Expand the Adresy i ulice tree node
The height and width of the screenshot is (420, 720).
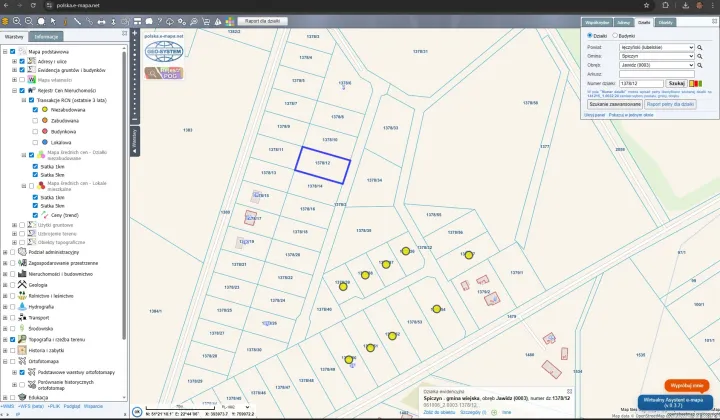click(14, 61)
